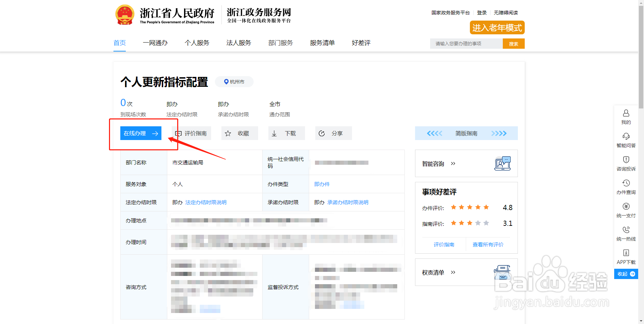Open the 我的 user profile icon

[626, 113]
